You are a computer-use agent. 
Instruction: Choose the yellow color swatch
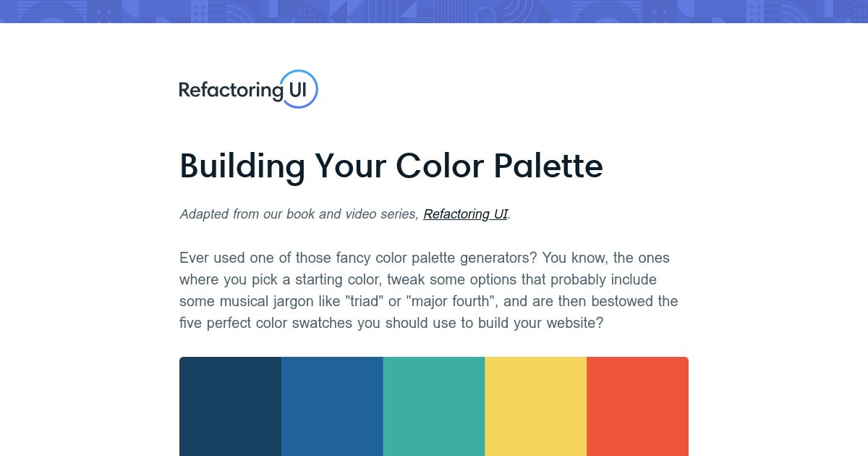pos(536,406)
